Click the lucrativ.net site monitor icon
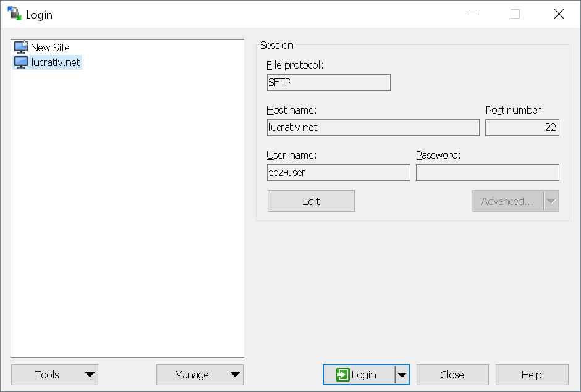Screen dimensions: 581x392 tap(21, 62)
